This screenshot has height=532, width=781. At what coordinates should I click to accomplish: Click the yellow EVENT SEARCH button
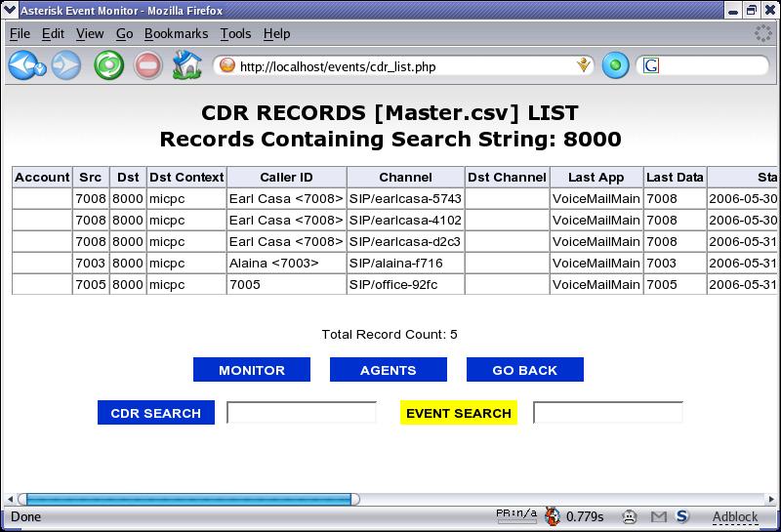click(x=458, y=413)
